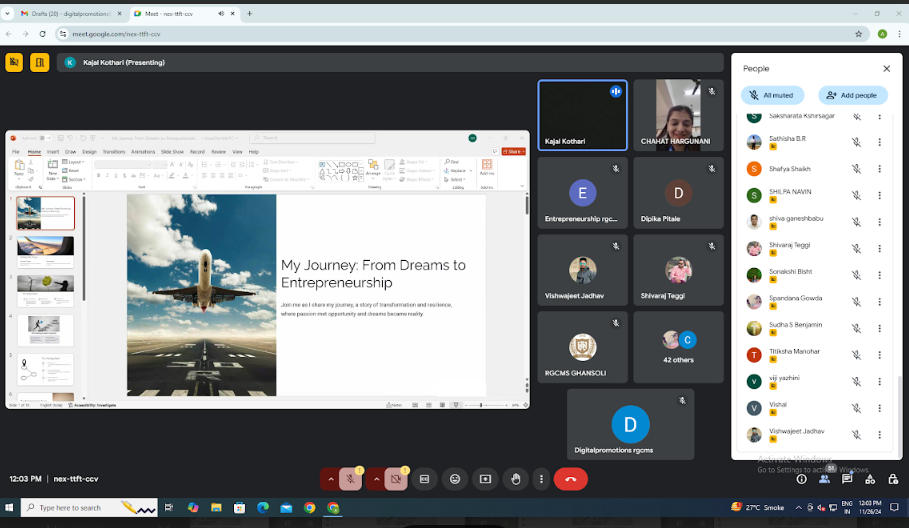
Task: Toggle closed captions button
Action: click(424, 479)
